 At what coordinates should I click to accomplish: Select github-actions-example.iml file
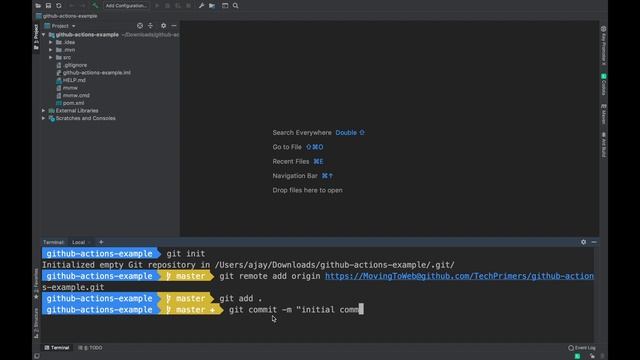97,73
